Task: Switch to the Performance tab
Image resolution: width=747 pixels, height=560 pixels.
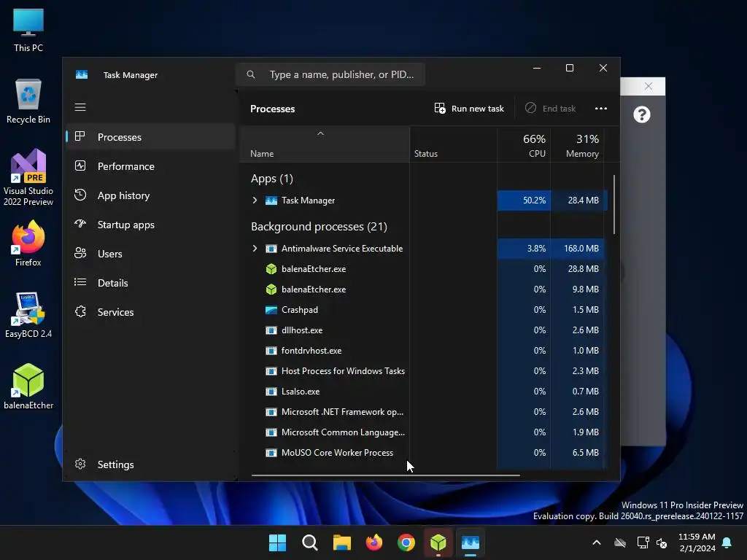Action: click(x=150, y=166)
